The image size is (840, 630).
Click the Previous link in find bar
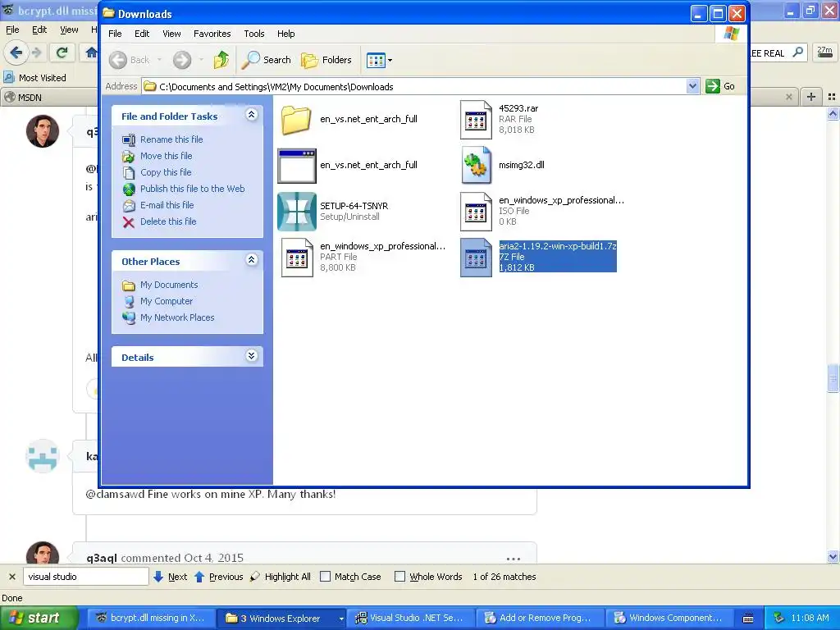pyautogui.click(x=226, y=577)
